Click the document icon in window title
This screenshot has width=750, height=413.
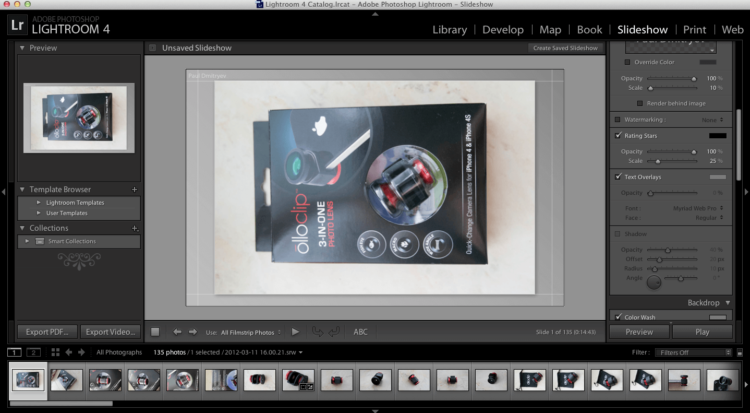tap(260, 4)
